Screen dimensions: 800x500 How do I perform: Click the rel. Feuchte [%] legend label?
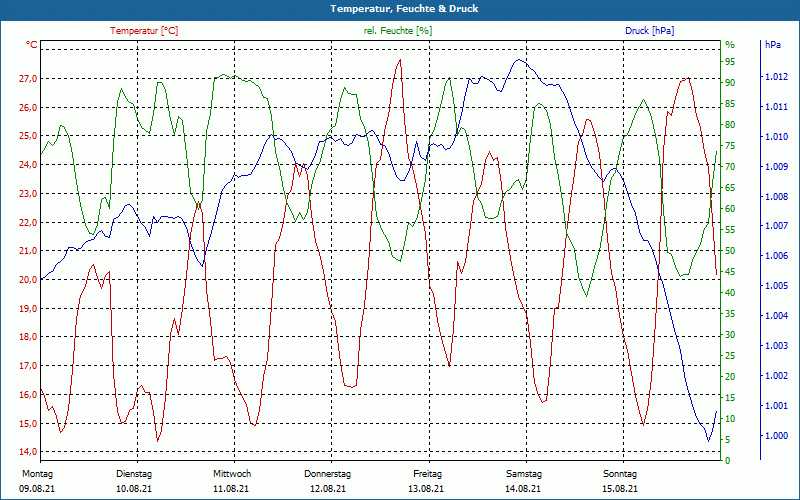(x=397, y=31)
